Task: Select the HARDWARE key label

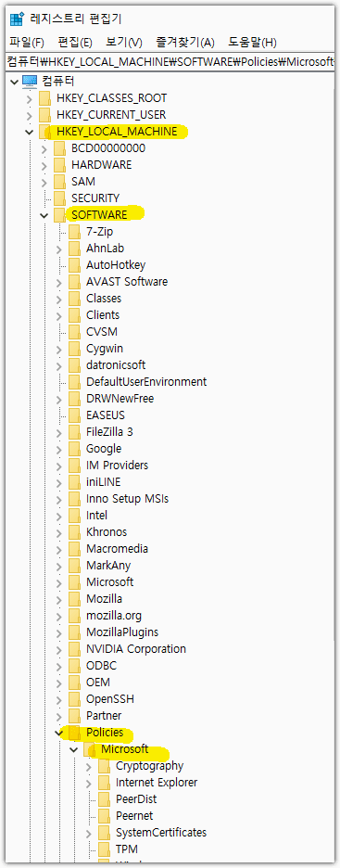Action: tap(101, 165)
